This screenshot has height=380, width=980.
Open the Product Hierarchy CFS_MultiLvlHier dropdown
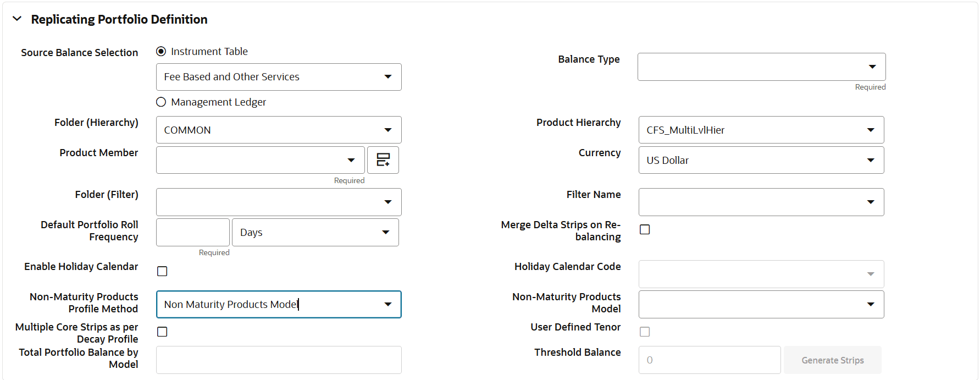[871, 130]
